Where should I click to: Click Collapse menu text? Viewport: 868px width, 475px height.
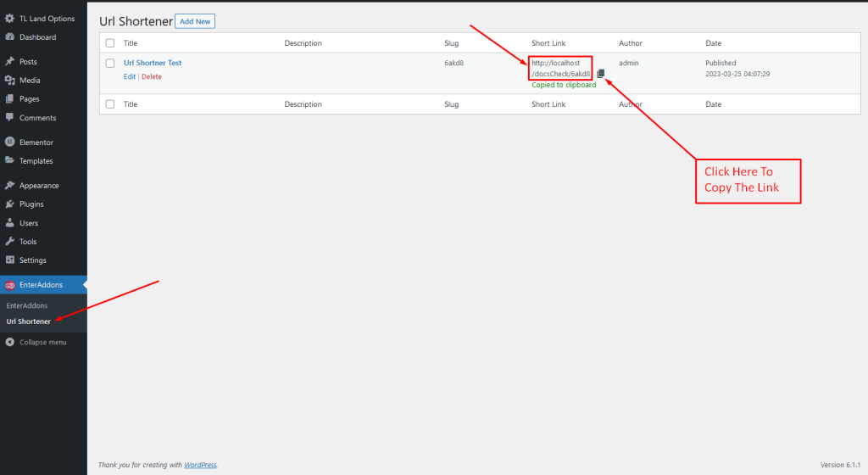point(43,342)
